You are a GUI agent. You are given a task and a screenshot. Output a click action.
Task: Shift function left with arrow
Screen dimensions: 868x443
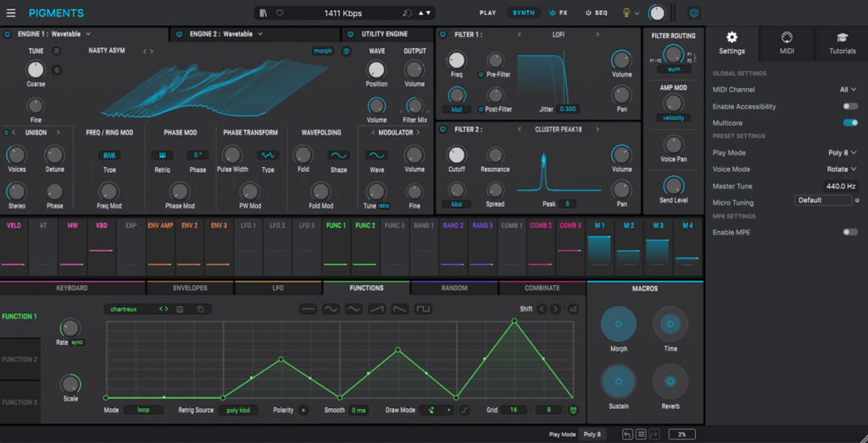pos(542,309)
